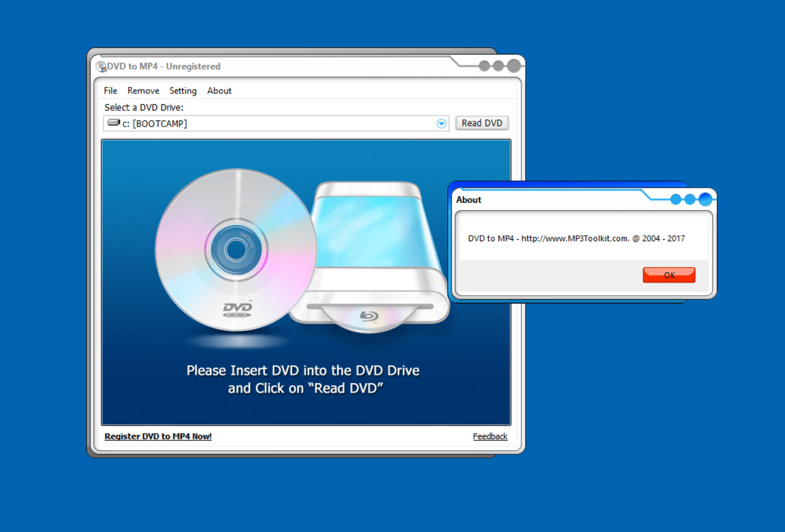Screen dimensions: 785x532
Task: Click the Read DVD button
Action: (482, 123)
